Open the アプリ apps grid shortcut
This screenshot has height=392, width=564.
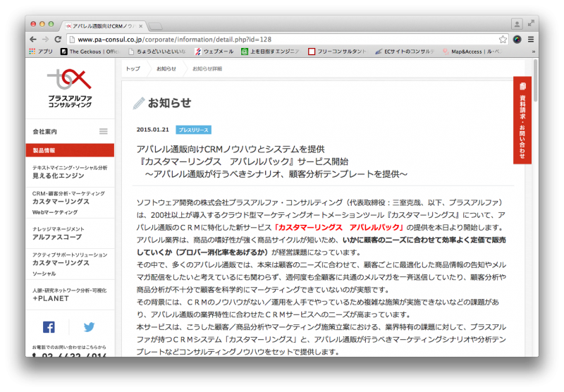[41, 51]
